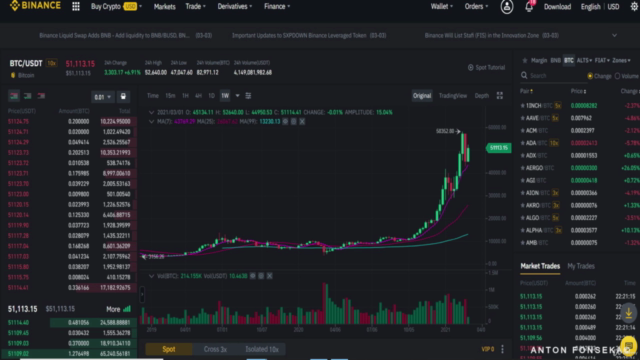
Task: Hide the MA indicator visibility icon
Action: tap(293, 122)
